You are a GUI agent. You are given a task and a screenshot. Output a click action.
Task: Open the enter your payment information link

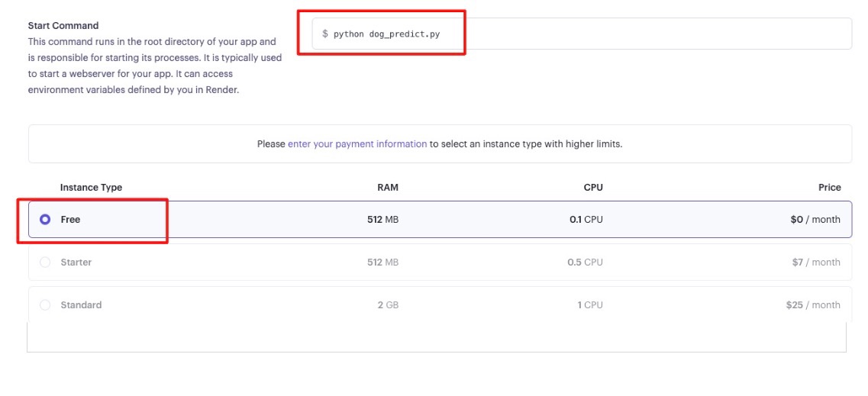tap(357, 143)
